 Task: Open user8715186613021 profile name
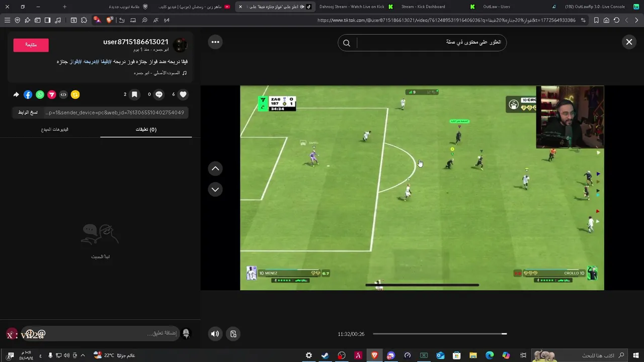(135, 42)
